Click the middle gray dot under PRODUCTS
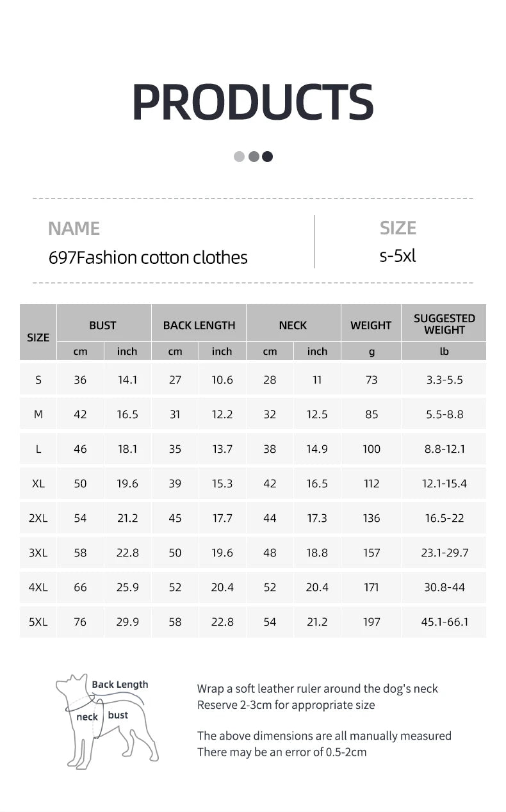This screenshot has height=812, width=506. click(254, 156)
